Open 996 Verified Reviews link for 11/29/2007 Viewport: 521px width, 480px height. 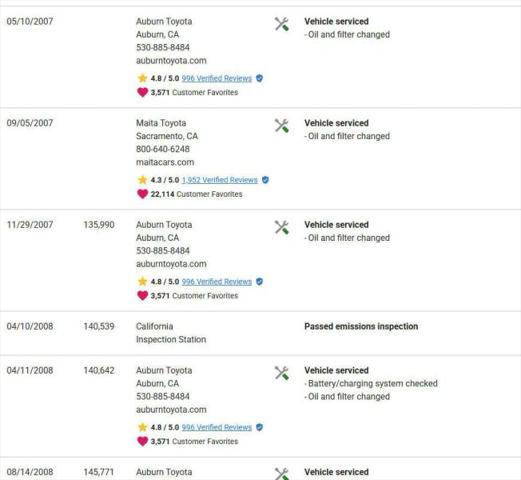217,282
